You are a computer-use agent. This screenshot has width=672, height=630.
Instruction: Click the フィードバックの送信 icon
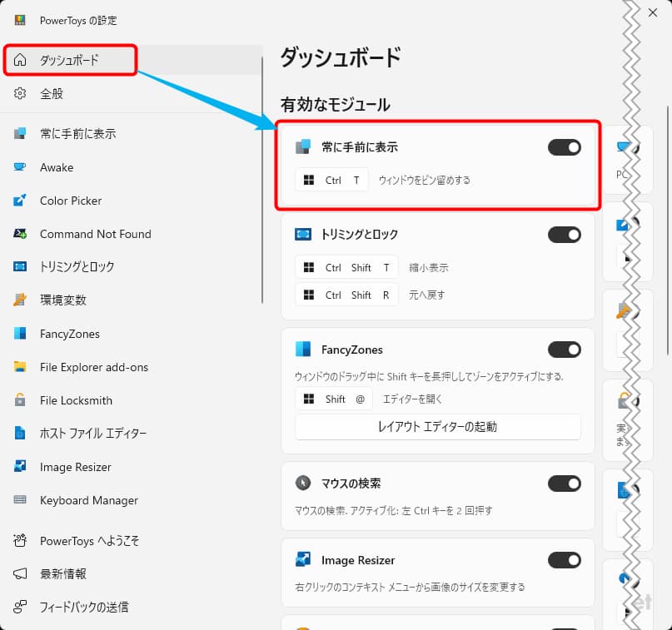(20, 607)
